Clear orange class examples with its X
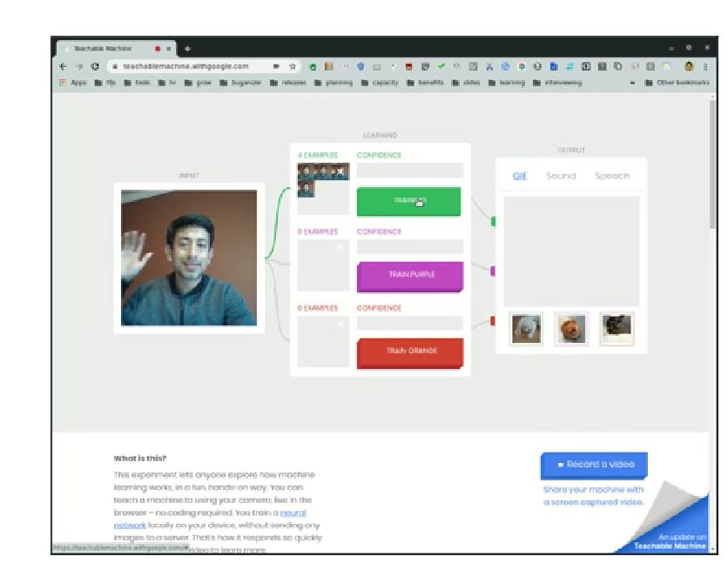 pos(340,325)
